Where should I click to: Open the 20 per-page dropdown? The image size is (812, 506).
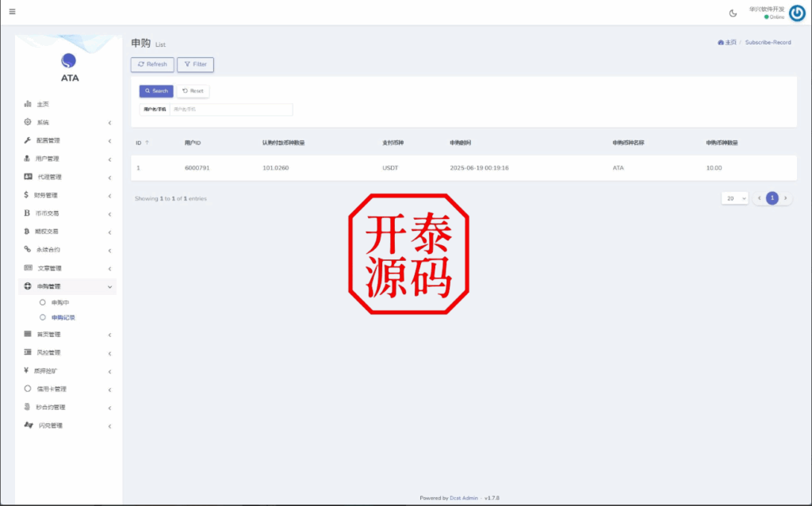click(735, 198)
